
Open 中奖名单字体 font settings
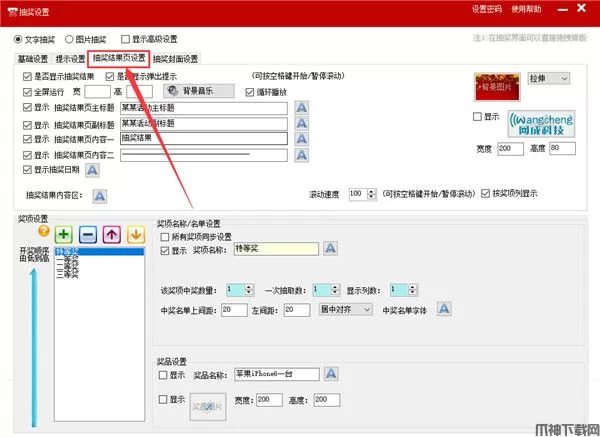(x=444, y=309)
